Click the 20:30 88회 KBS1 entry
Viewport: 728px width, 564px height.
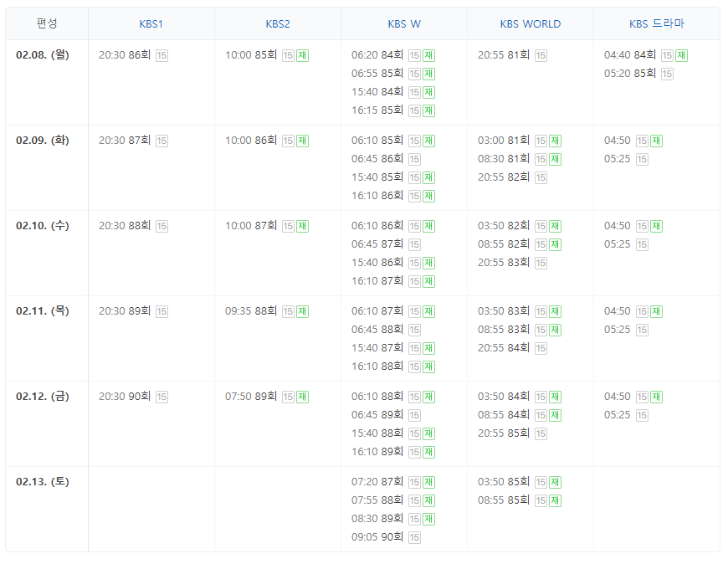125,226
